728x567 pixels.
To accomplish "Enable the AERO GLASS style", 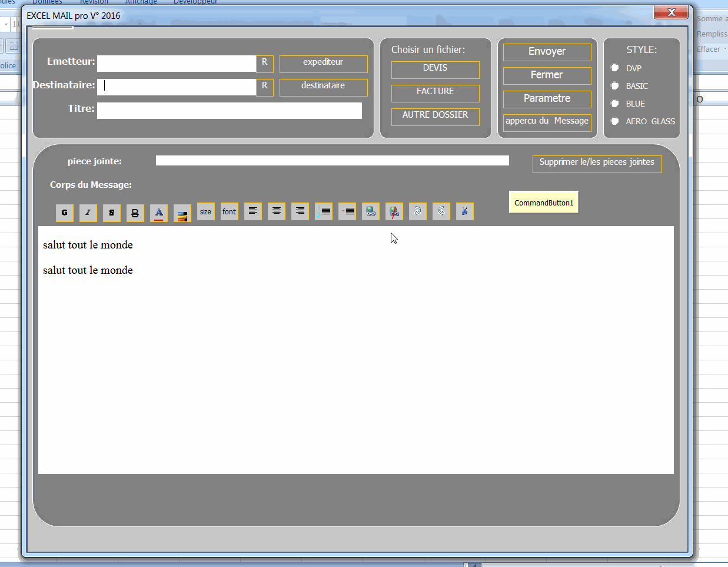I will coord(614,121).
